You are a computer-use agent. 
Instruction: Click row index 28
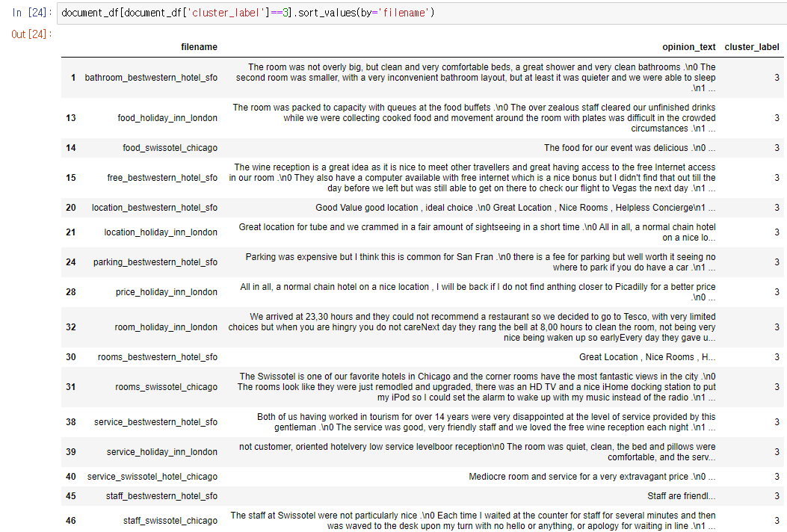point(71,291)
